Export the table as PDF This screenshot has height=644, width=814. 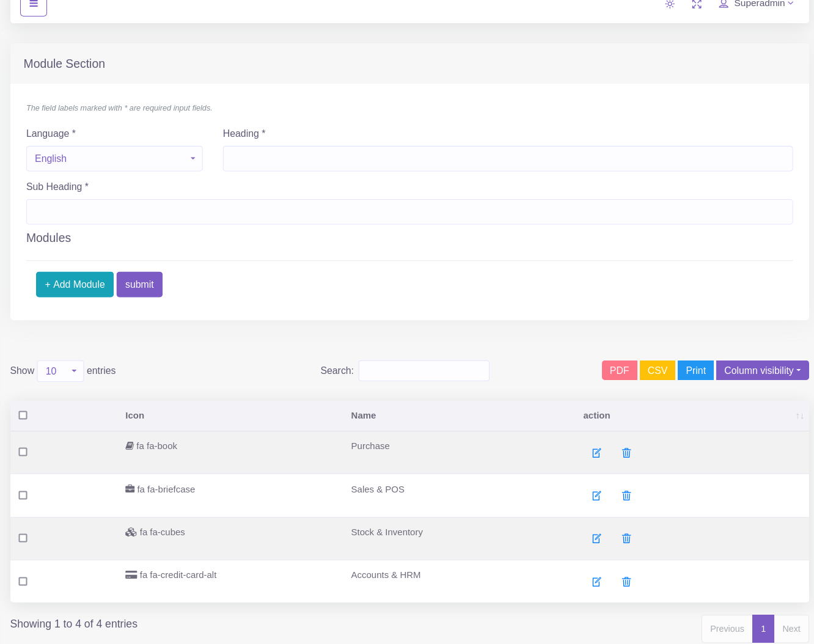coord(619,370)
